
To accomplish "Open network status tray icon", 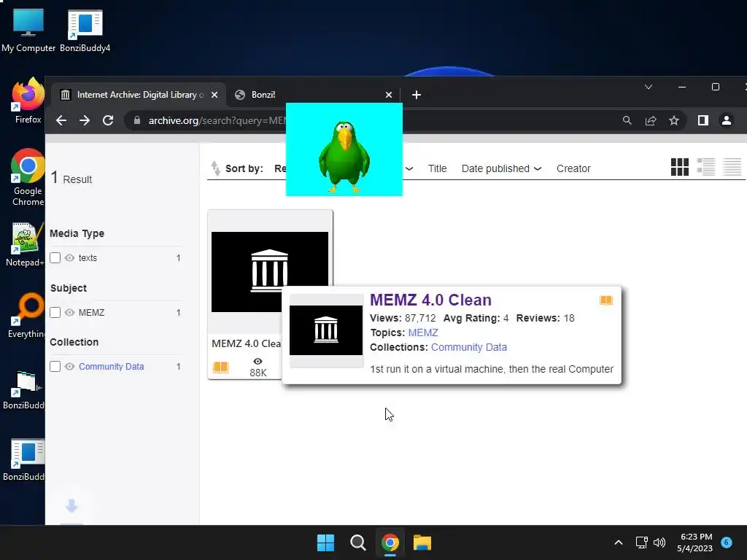I will click(x=641, y=542).
